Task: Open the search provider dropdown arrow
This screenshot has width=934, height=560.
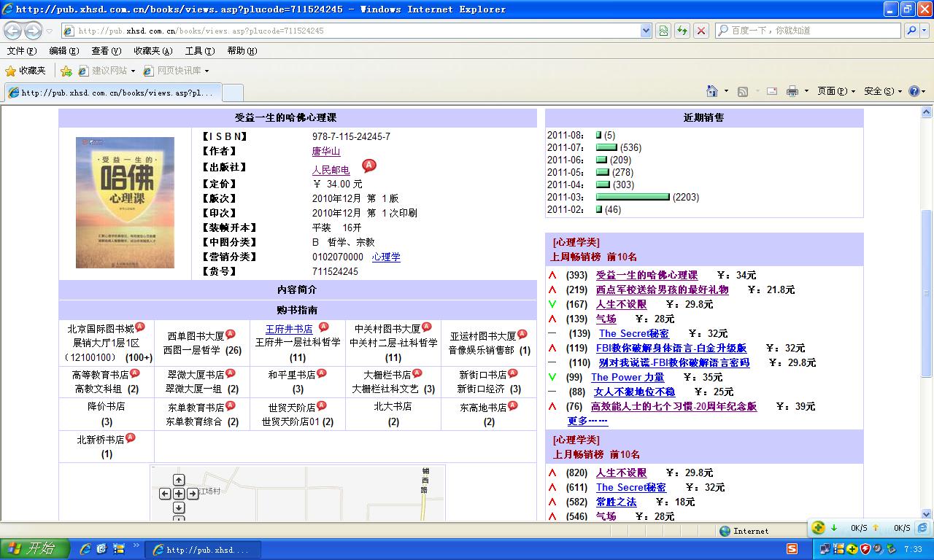Action: [925, 31]
